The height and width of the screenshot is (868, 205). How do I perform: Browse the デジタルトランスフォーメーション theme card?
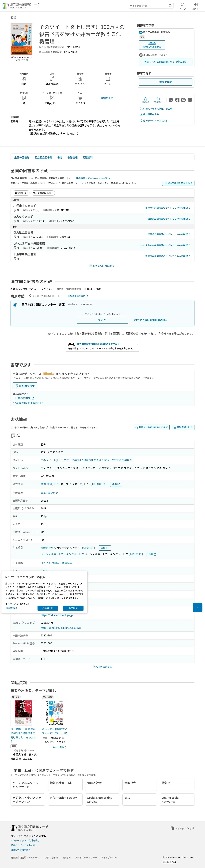(28, 800)
